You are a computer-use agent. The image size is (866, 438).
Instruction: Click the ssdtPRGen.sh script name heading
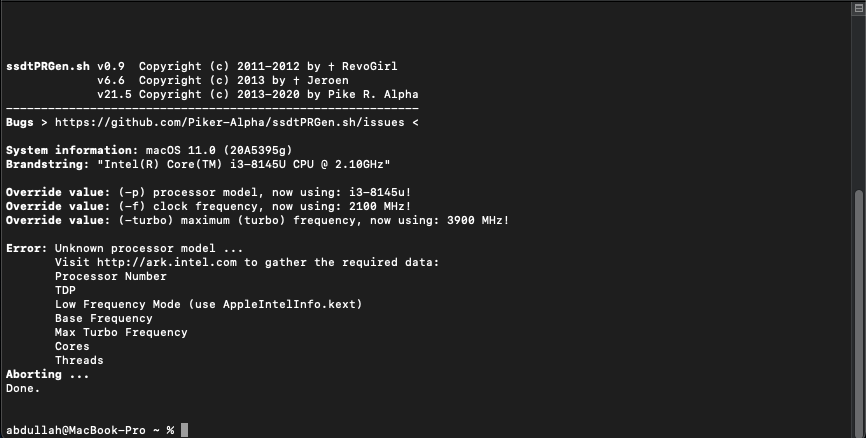pyautogui.click(x=47, y=66)
